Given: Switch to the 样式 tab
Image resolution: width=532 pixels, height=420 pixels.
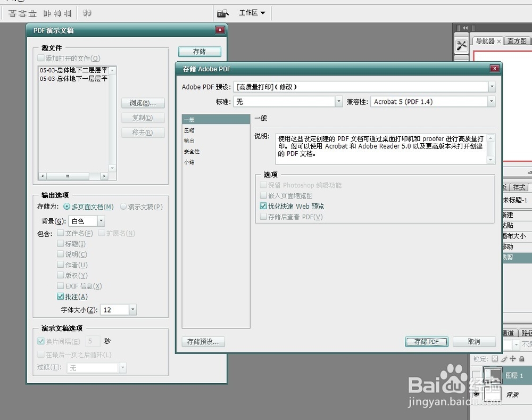Looking at the screenshot, I should 519,187.
